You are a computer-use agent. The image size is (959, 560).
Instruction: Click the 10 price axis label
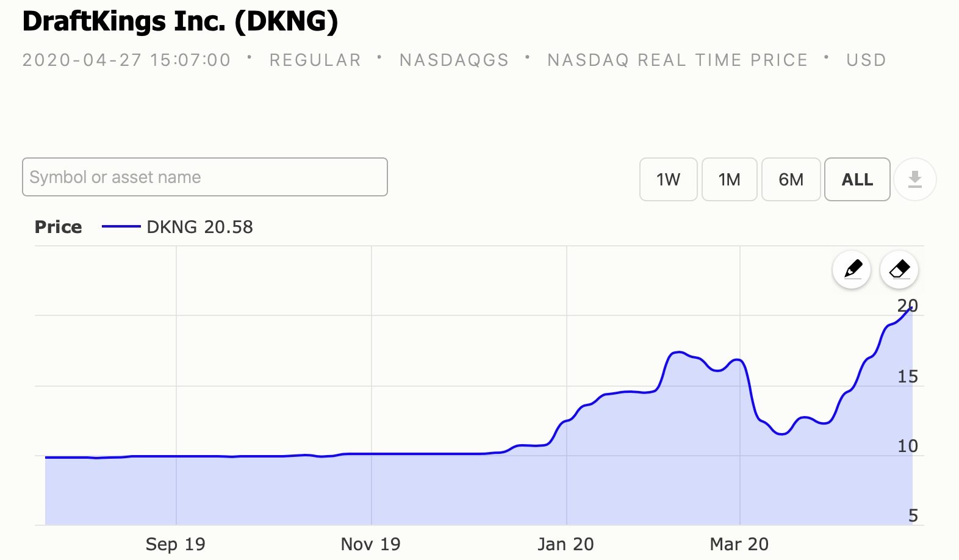(x=908, y=446)
